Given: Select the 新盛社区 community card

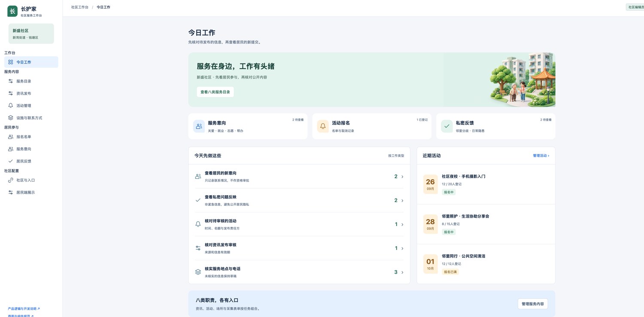Looking at the screenshot, I should pos(31,33).
